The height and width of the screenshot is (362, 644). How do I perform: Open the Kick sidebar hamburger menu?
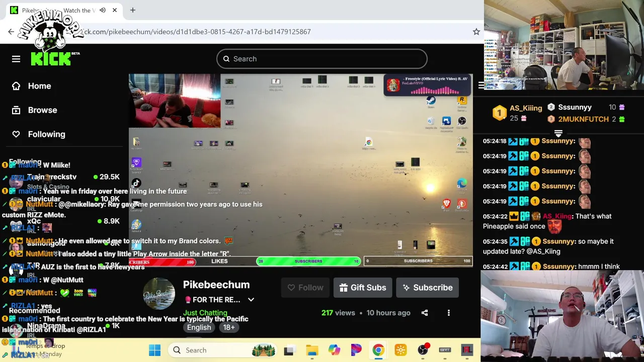pos(16,59)
